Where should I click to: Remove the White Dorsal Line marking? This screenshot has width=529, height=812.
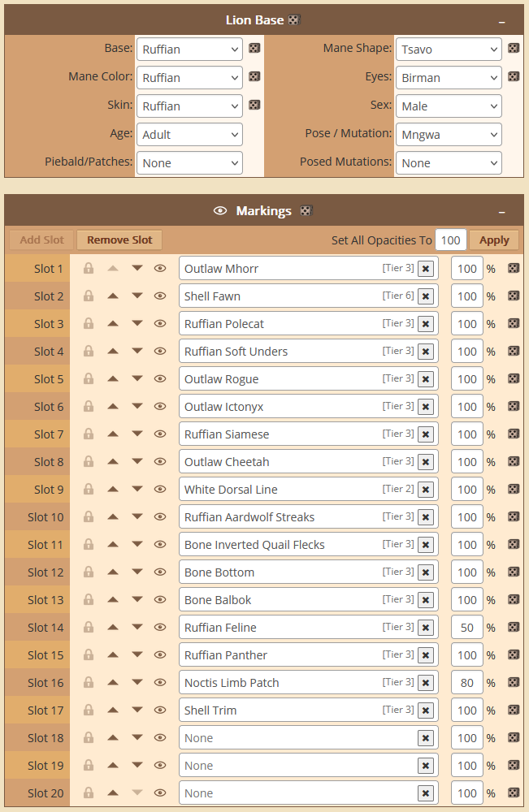tap(426, 490)
